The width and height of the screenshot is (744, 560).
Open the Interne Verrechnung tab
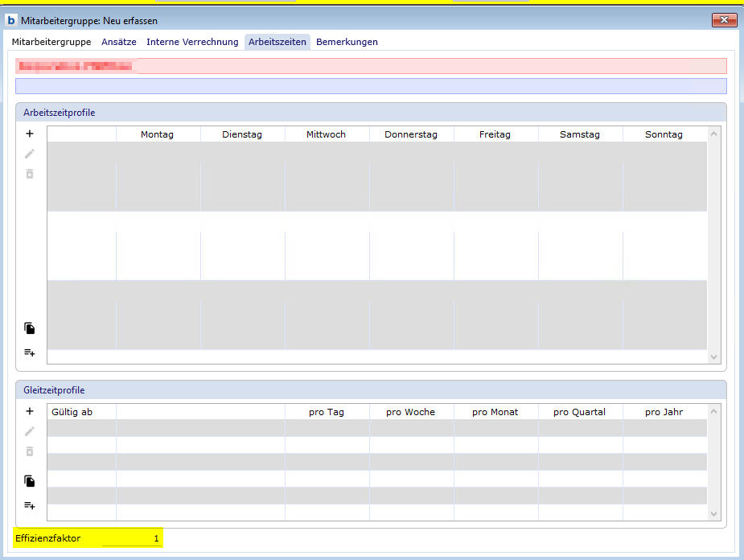click(x=192, y=42)
